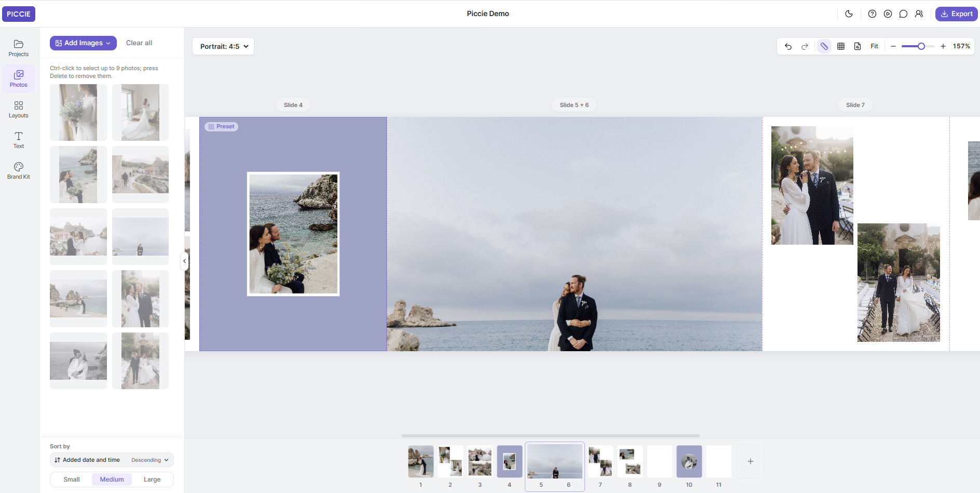Click the Export button
Screen dimensions: 980x493
(957, 14)
